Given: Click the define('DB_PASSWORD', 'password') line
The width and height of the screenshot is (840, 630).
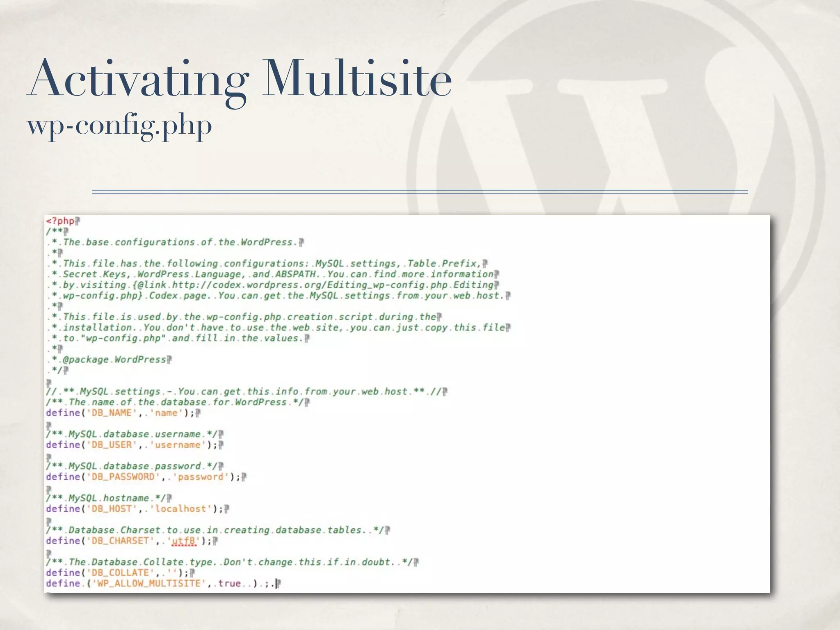Looking at the screenshot, I should click(x=146, y=477).
